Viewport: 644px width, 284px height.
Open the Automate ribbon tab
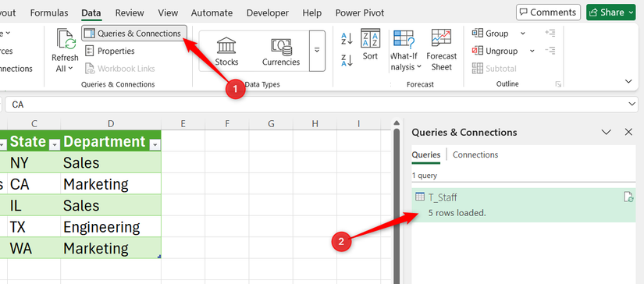[212, 12]
